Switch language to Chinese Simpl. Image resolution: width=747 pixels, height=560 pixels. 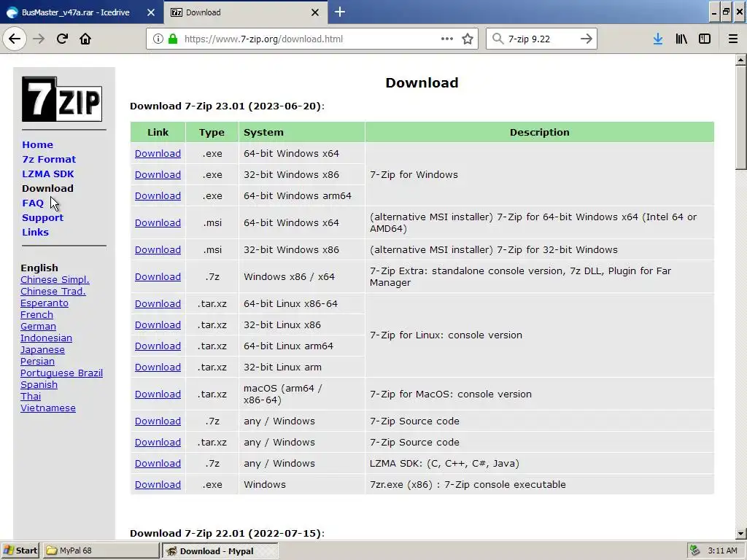(x=55, y=280)
